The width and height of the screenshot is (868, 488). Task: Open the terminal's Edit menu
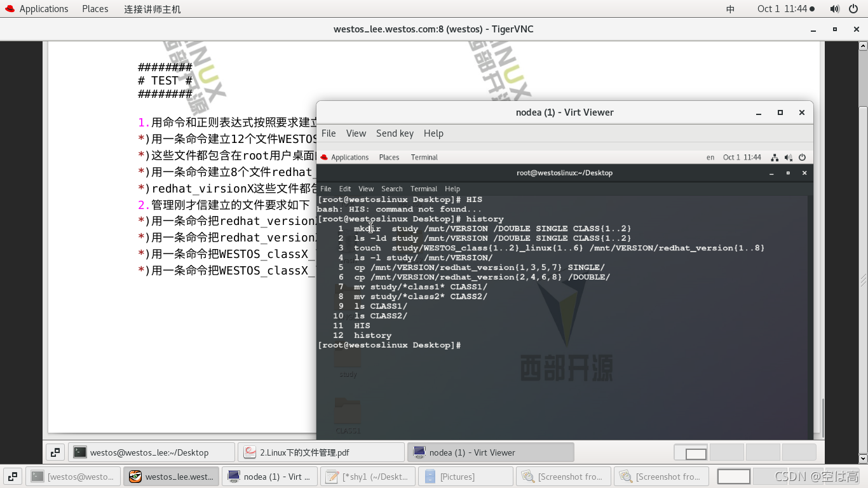345,189
